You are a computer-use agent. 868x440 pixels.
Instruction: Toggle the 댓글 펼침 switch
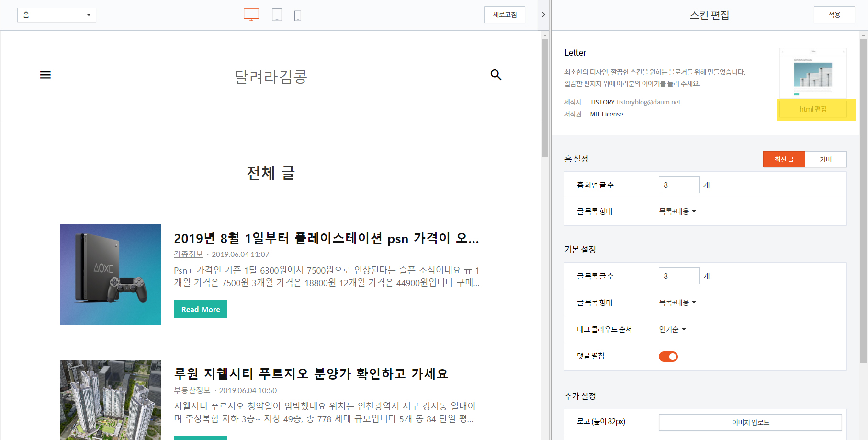[668, 357]
